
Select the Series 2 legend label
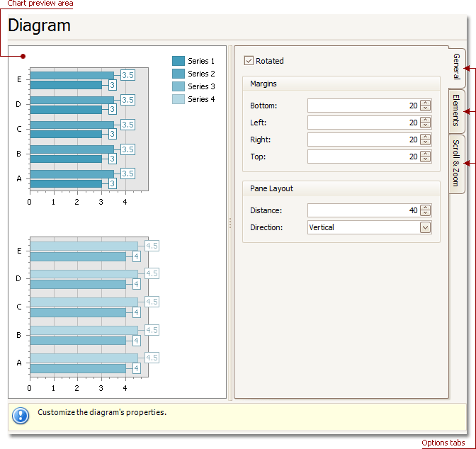click(x=201, y=74)
